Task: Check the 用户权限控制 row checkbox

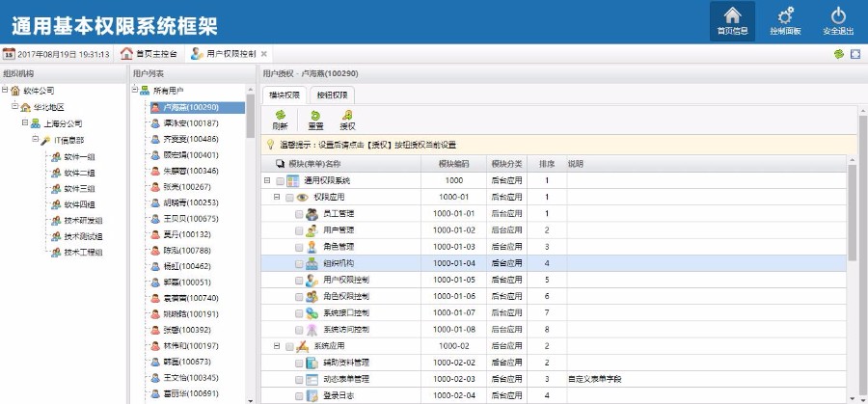Action: (x=299, y=281)
